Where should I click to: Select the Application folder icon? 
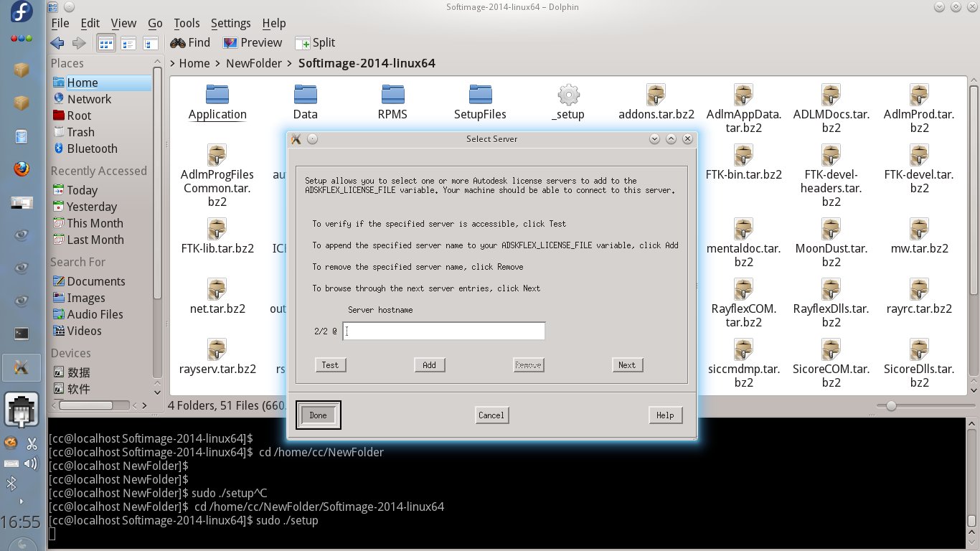tap(217, 94)
